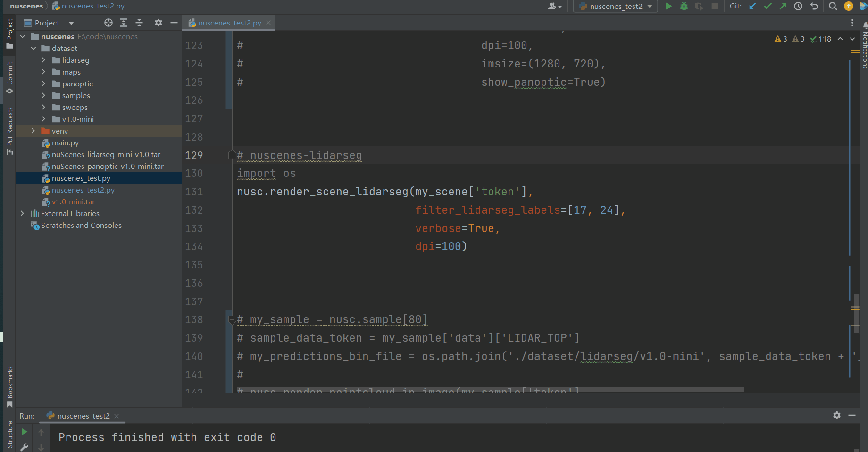Expand the venv folder
This screenshot has width=868, height=452.
pos(33,131)
